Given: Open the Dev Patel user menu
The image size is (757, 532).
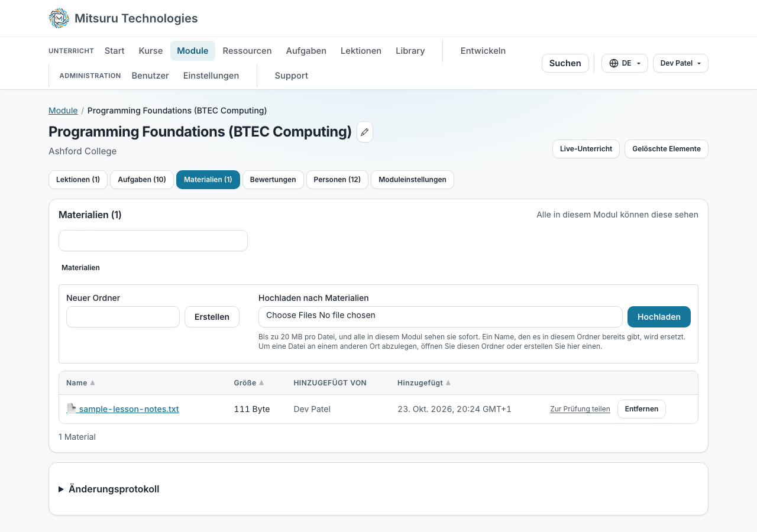Looking at the screenshot, I should click(681, 63).
